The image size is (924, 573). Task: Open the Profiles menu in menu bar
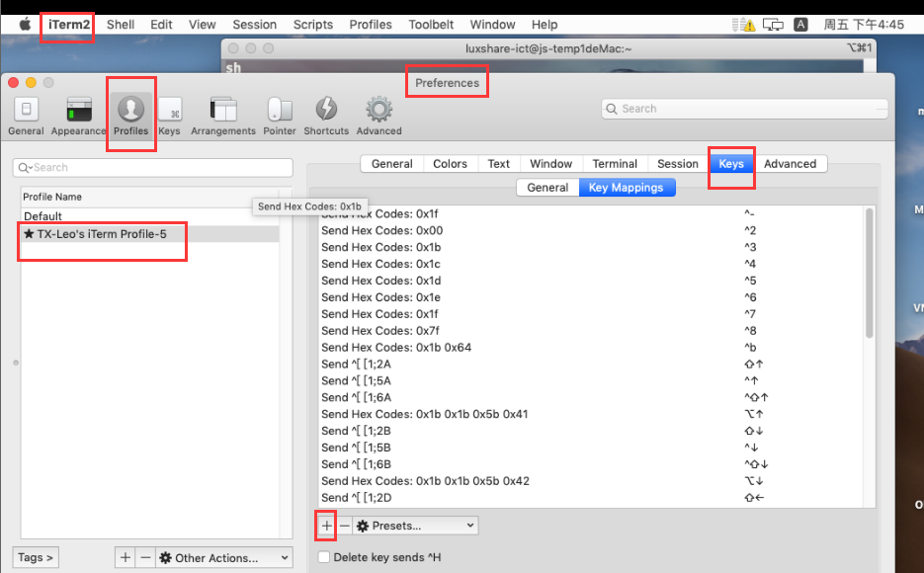(x=371, y=25)
